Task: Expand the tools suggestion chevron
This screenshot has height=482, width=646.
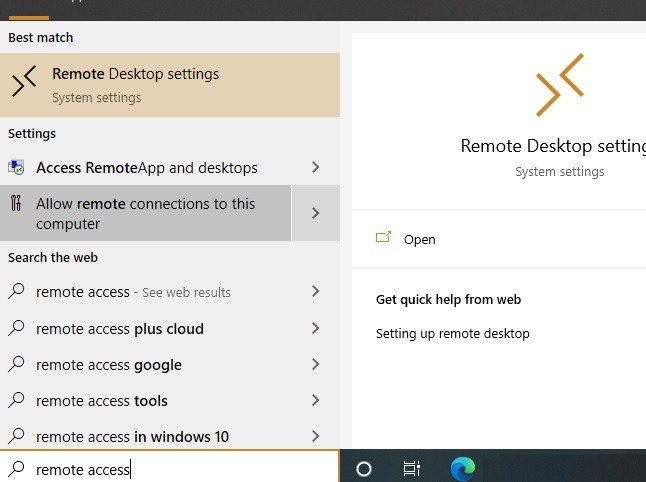Action: 316,400
